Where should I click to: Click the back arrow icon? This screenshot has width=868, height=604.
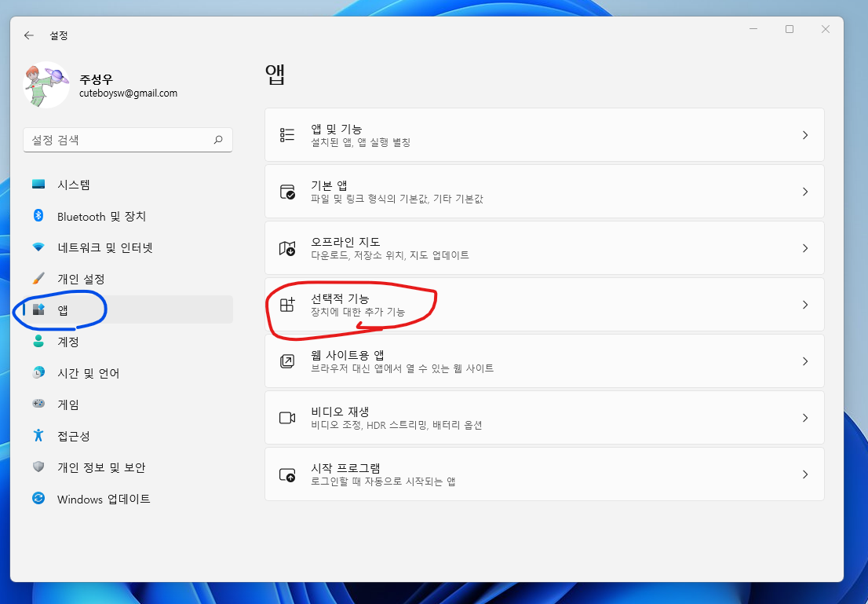pos(29,35)
